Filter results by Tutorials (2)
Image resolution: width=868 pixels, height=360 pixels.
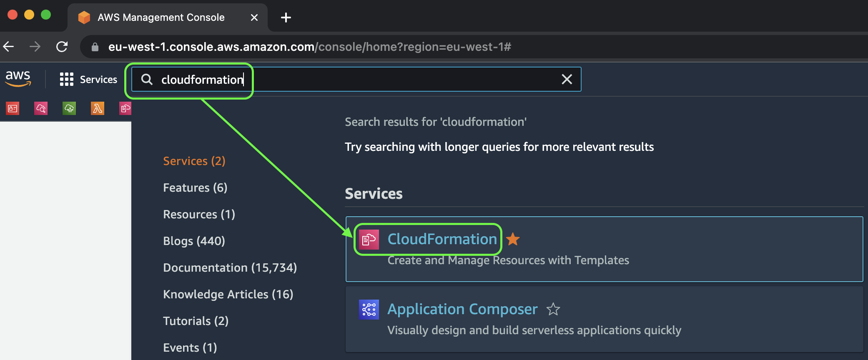coord(196,321)
